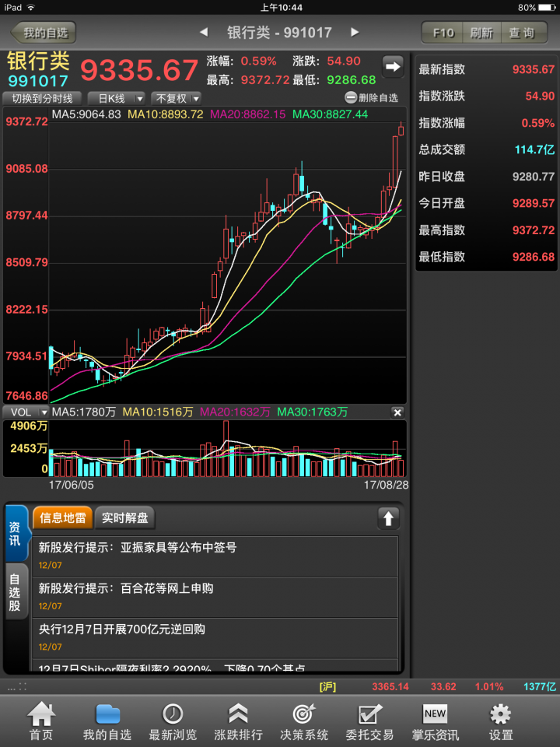Show previous index with left arrow

coord(204,33)
